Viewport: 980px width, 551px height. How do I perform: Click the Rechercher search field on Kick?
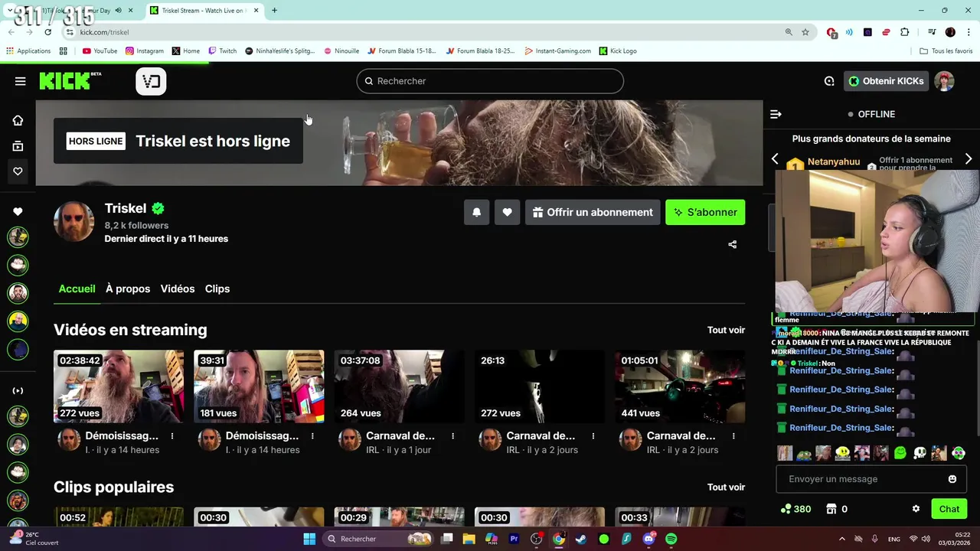[x=490, y=81]
